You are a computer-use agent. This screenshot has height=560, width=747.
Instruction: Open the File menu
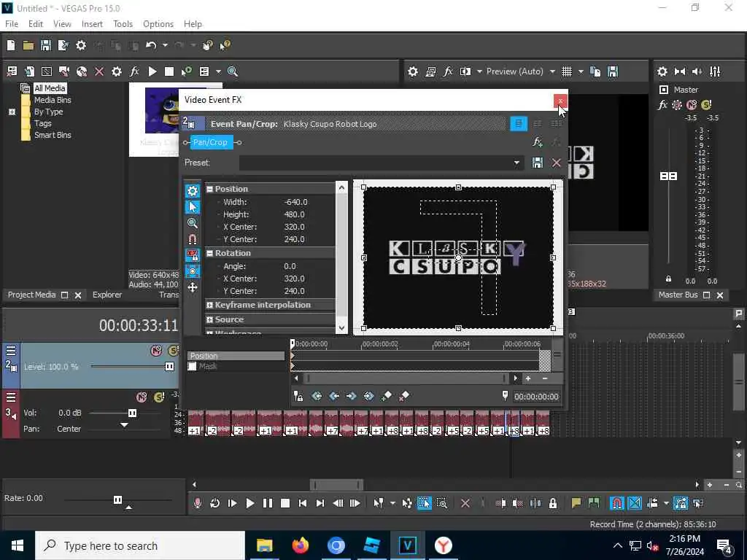12,24
